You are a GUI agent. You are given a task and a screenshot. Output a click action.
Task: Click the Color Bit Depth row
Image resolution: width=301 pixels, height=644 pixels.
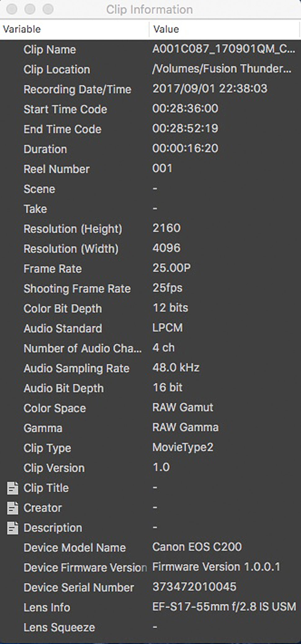150,309
